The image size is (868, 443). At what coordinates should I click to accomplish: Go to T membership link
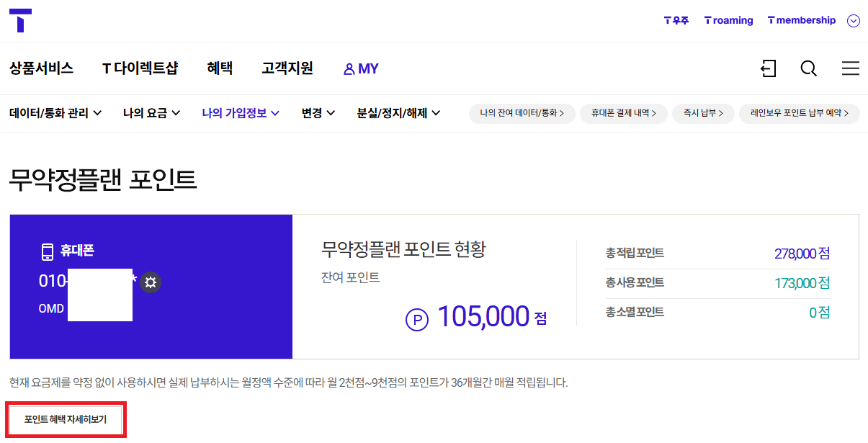coord(802,20)
